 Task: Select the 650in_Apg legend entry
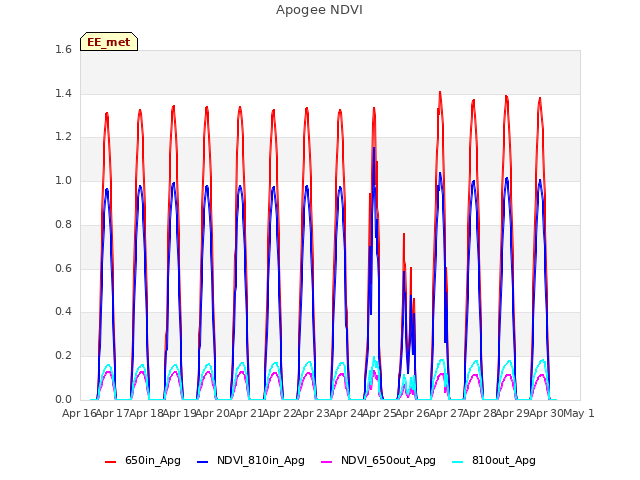[143, 460]
